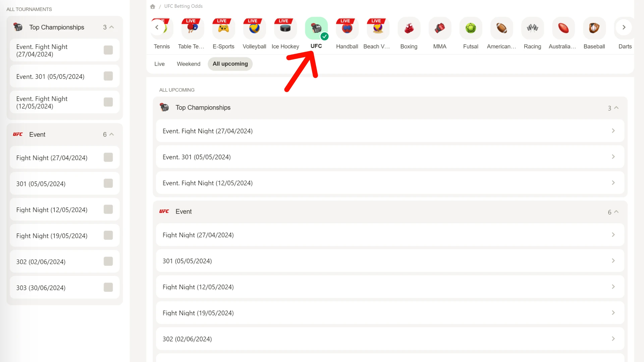The width and height of the screenshot is (644, 362).
Task: Toggle checkbox for 301 05/05/2024 event
Action: tap(108, 183)
